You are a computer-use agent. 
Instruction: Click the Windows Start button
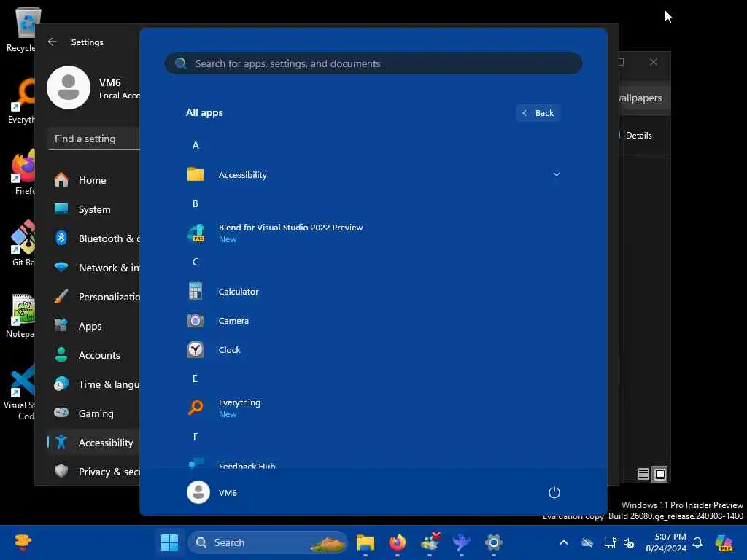coord(169,542)
